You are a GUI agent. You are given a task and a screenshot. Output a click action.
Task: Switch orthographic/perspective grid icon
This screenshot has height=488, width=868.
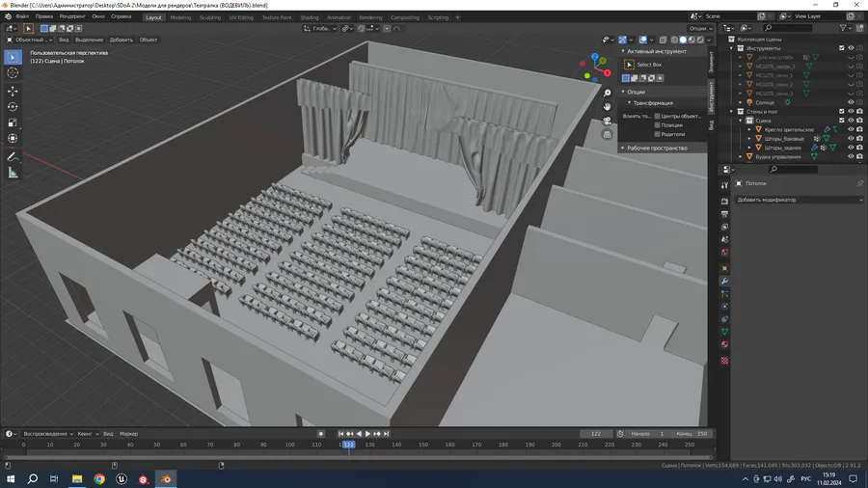pos(608,134)
